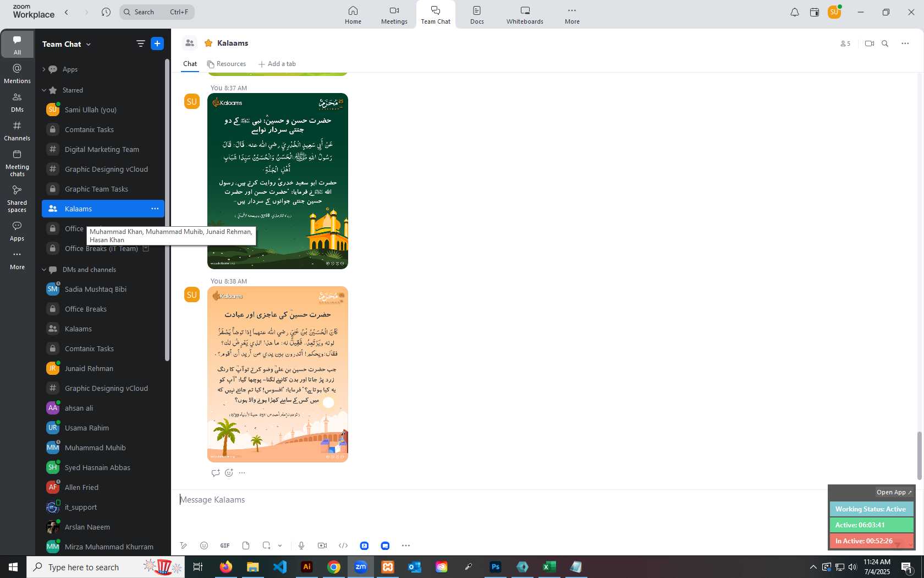The image size is (924, 578).
Task: Open the peach 8:38 AM image thumbnail
Action: pos(278,374)
